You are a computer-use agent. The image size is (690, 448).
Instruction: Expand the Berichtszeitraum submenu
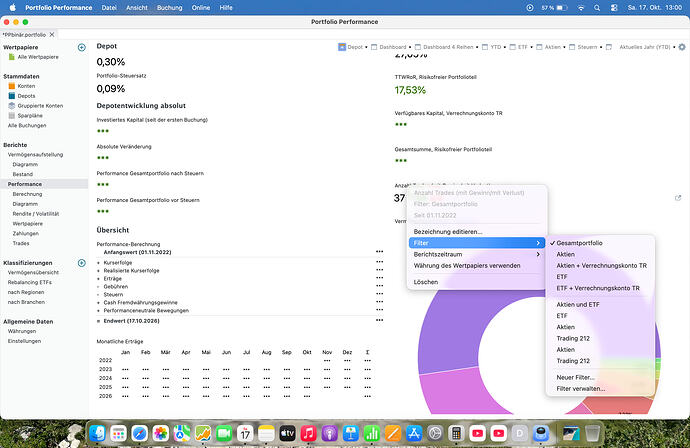[x=477, y=254]
